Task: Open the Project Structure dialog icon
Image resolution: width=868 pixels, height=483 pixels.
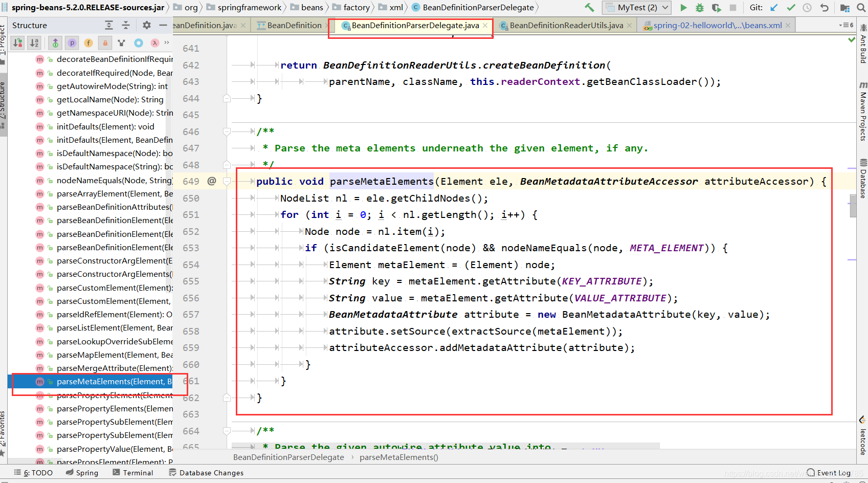Action: [844, 8]
